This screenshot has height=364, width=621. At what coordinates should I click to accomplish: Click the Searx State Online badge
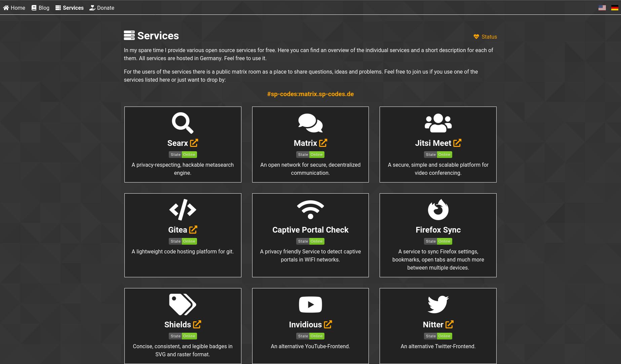[183, 155]
